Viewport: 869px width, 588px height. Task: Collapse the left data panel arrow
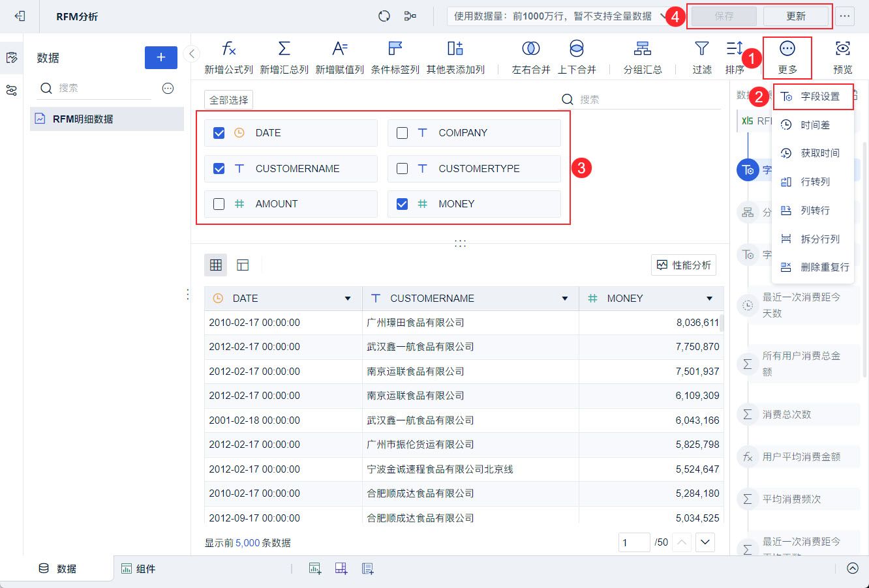click(192, 54)
